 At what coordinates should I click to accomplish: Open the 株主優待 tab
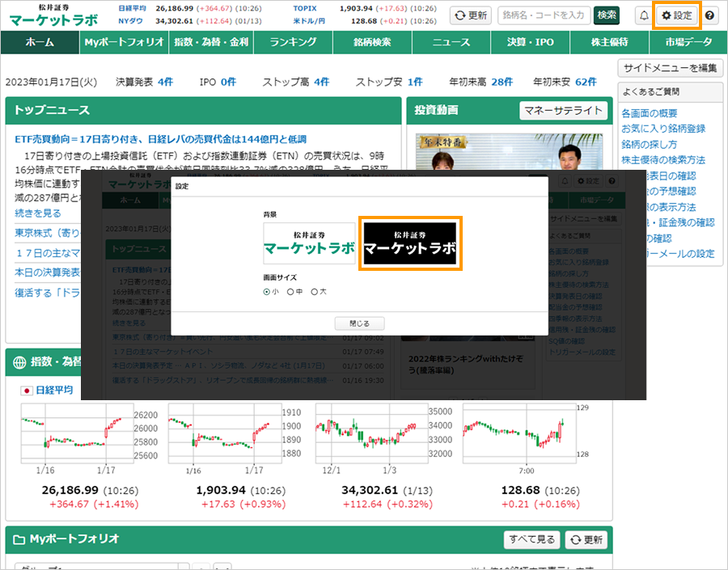(609, 42)
